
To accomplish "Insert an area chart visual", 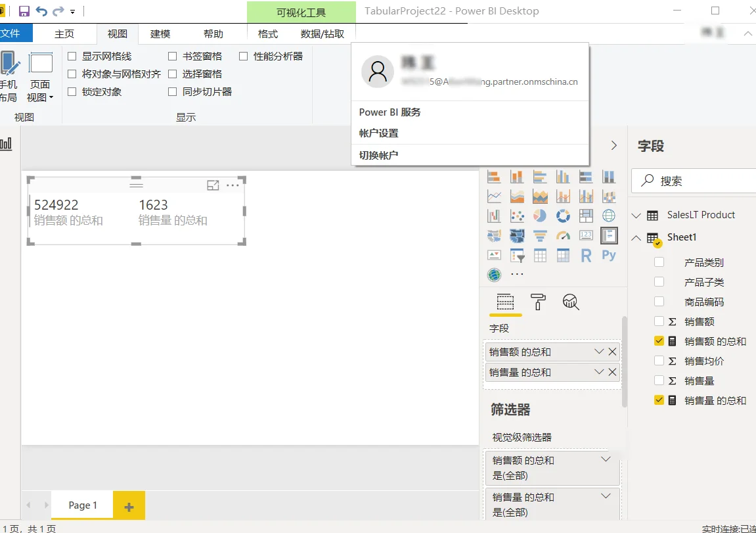I will (x=517, y=197).
